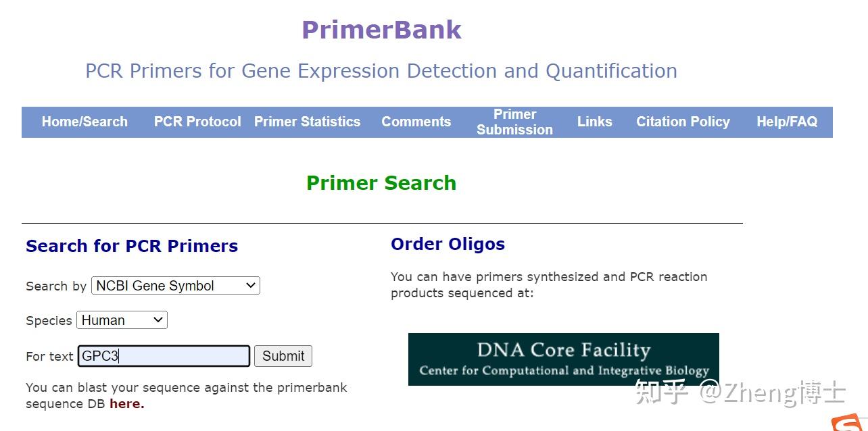The width and height of the screenshot is (868, 431).
Task: Click the orange S icon in the corner
Action: [845, 424]
